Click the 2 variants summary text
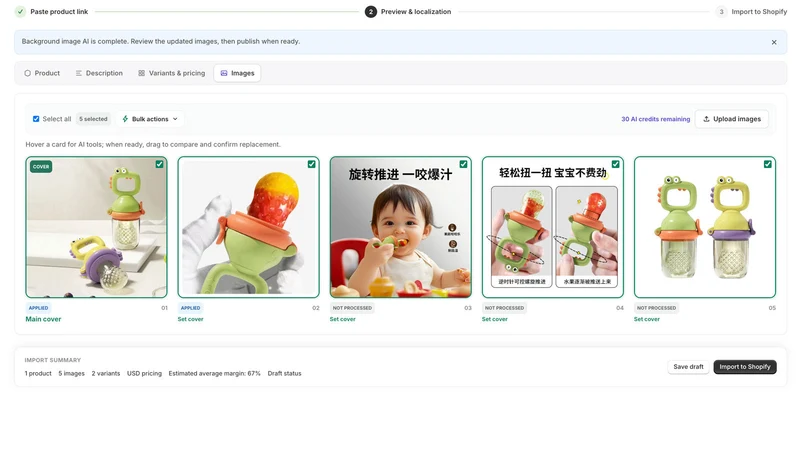800x450 pixels. click(106, 373)
